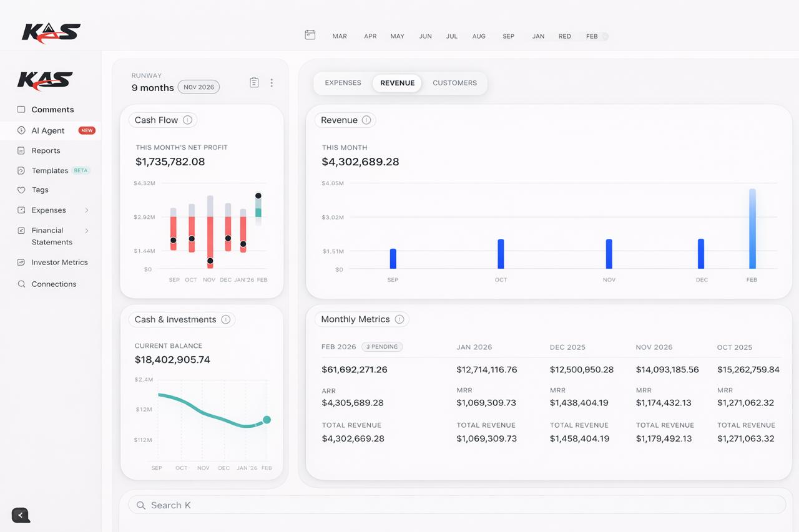Select the Comments icon in sidebar

pyautogui.click(x=21, y=109)
